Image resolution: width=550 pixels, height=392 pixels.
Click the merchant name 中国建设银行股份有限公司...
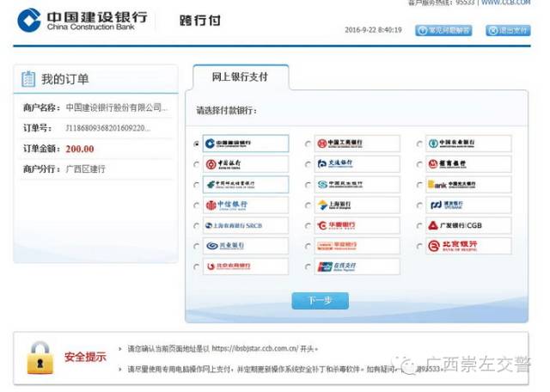click(x=117, y=107)
